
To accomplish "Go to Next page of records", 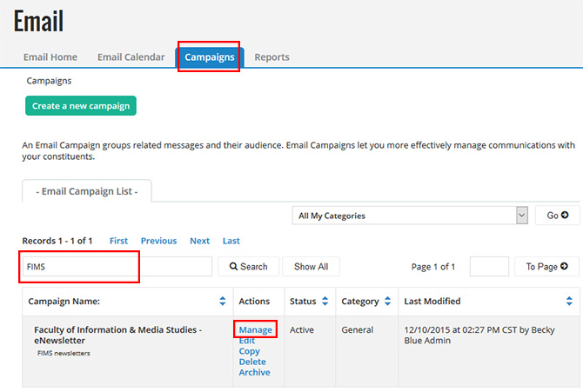I will tap(199, 241).
